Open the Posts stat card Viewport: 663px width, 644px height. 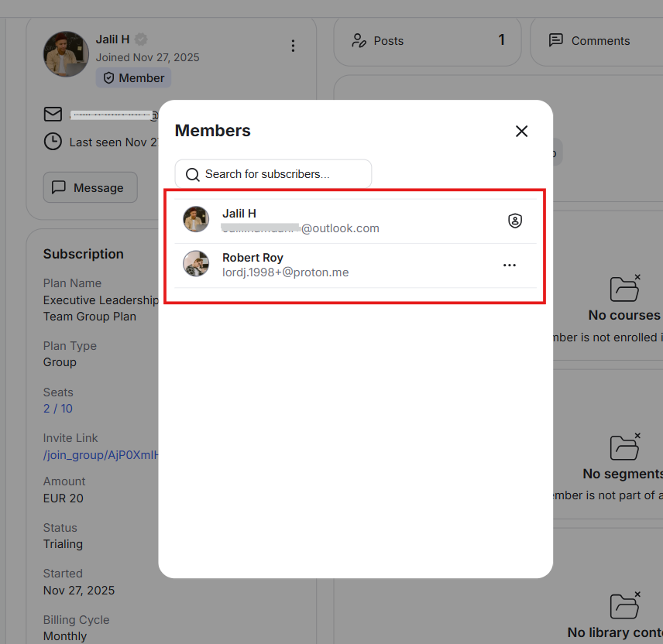[427, 41]
